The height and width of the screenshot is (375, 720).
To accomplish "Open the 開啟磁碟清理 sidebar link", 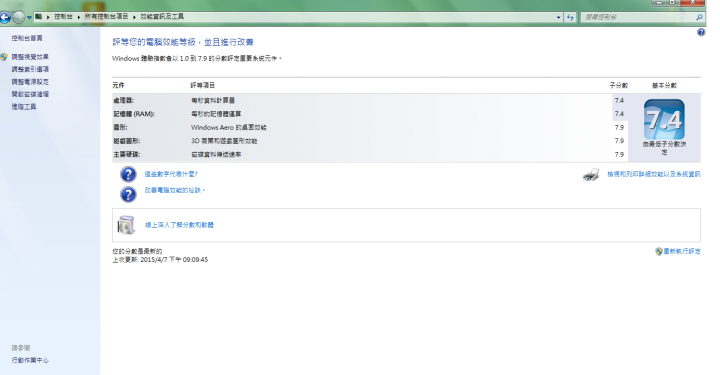I will (30, 94).
